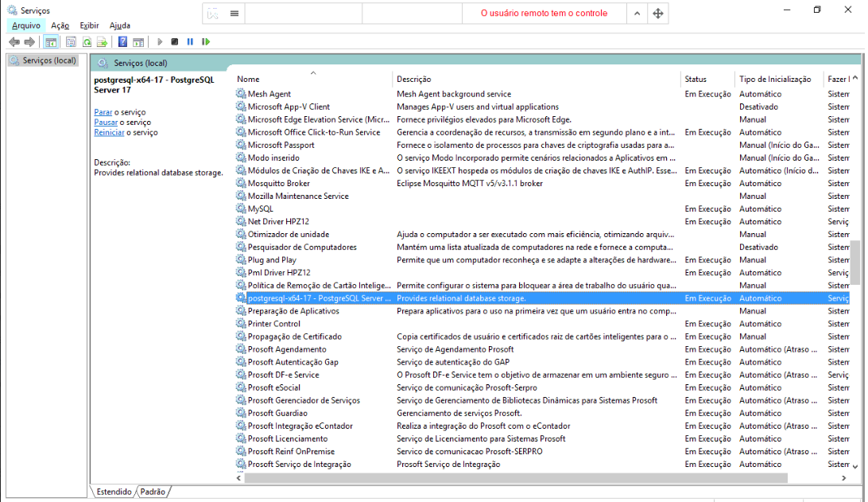Open the Properties icon in the toolbar
The image size is (868, 502).
[71, 41]
